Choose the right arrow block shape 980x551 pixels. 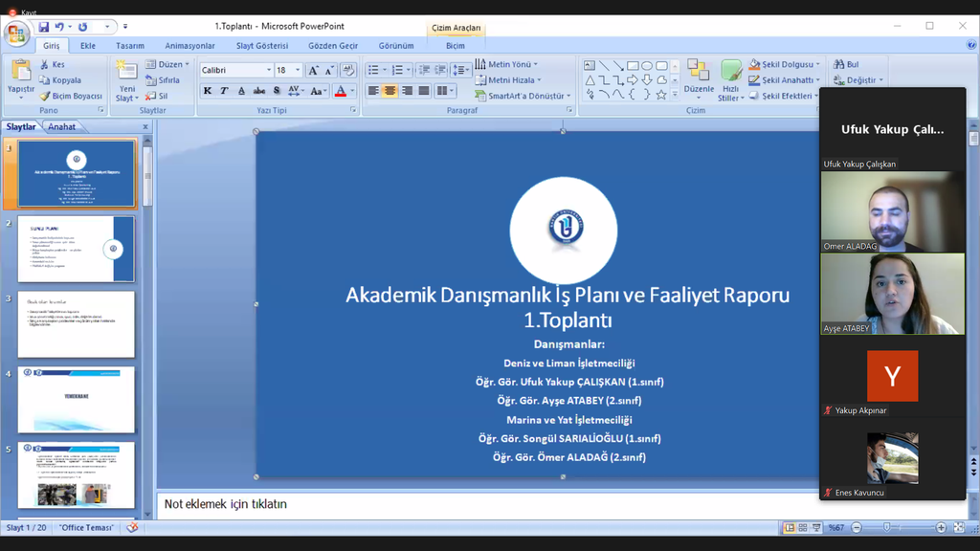coord(633,80)
